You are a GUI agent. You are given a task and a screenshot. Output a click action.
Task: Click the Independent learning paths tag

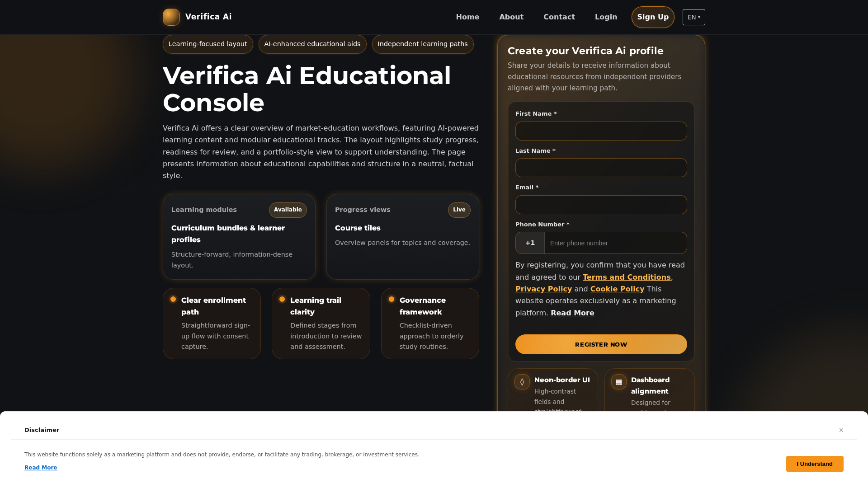423,44
